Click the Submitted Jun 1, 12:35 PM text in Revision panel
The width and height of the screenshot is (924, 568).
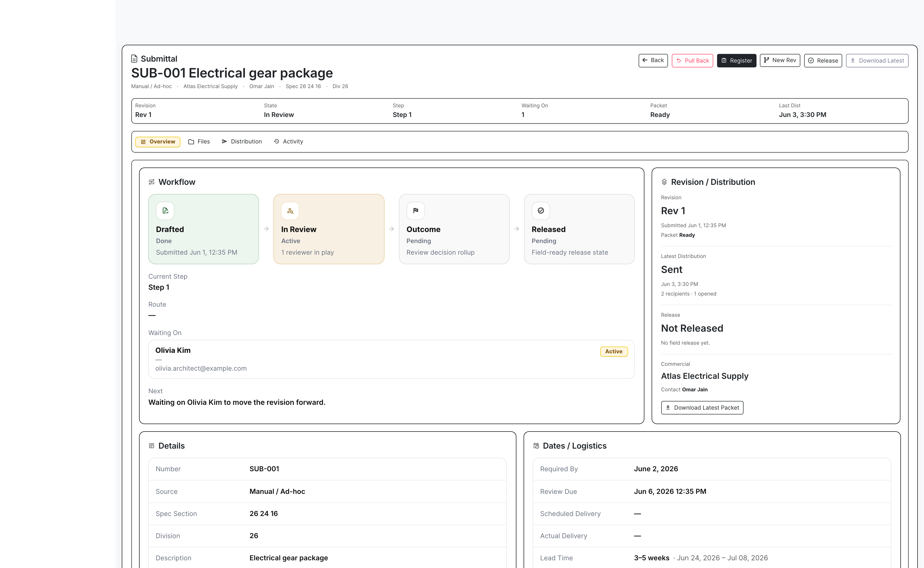click(693, 226)
